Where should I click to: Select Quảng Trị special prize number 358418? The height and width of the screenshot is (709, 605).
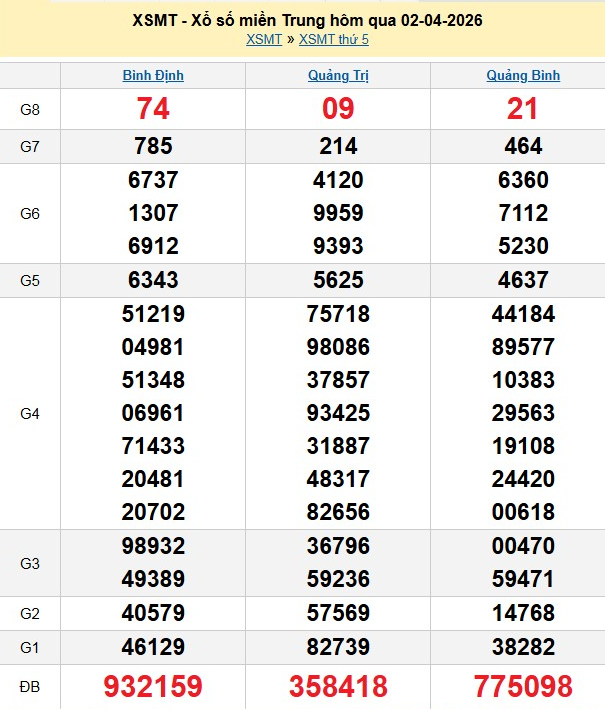(x=338, y=686)
